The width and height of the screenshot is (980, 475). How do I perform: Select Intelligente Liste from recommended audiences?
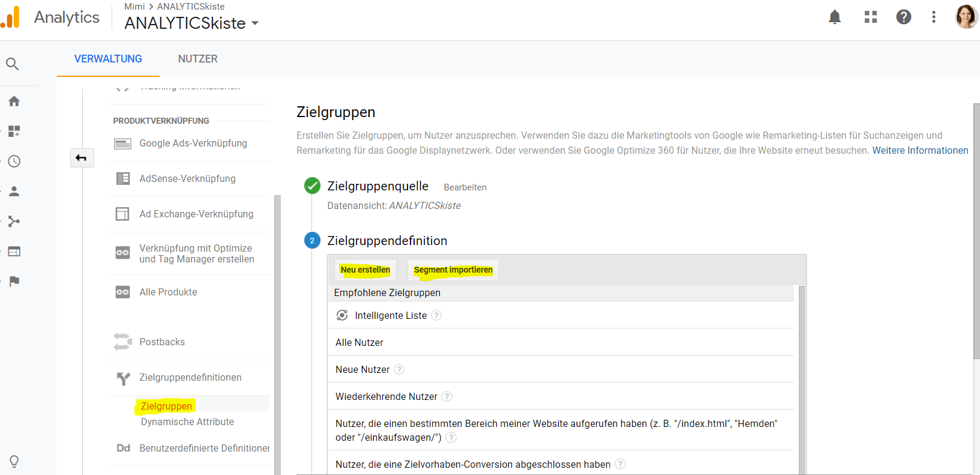[x=391, y=316]
